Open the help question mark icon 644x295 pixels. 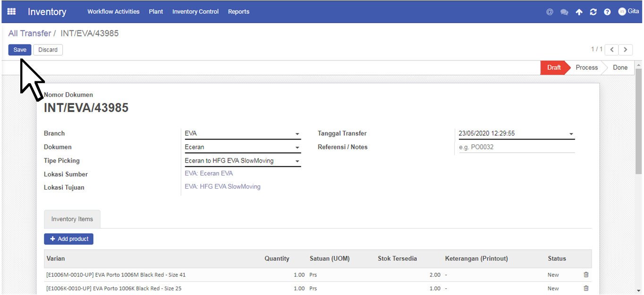pyautogui.click(x=607, y=12)
